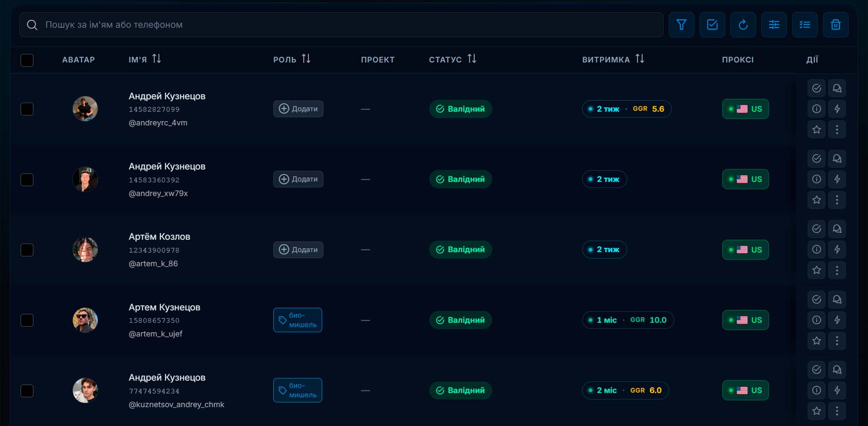Image resolution: width=868 pixels, height=426 pixels.
Task: Open chat icon for @andreyrc_4vm row
Action: click(x=837, y=88)
